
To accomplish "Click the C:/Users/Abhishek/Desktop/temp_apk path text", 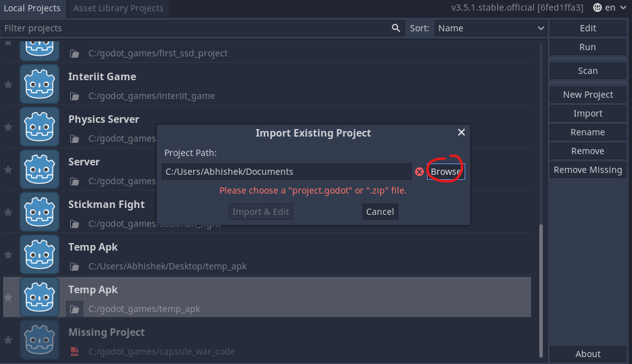I will 167,266.
